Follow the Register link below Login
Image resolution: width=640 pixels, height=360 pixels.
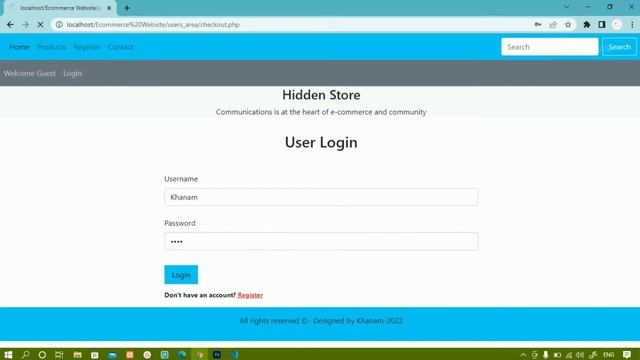click(x=250, y=295)
